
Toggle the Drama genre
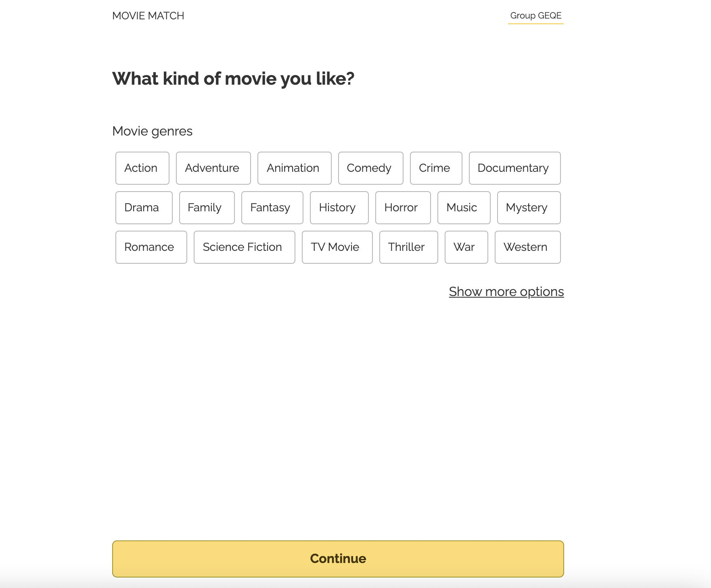tap(144, 208)
